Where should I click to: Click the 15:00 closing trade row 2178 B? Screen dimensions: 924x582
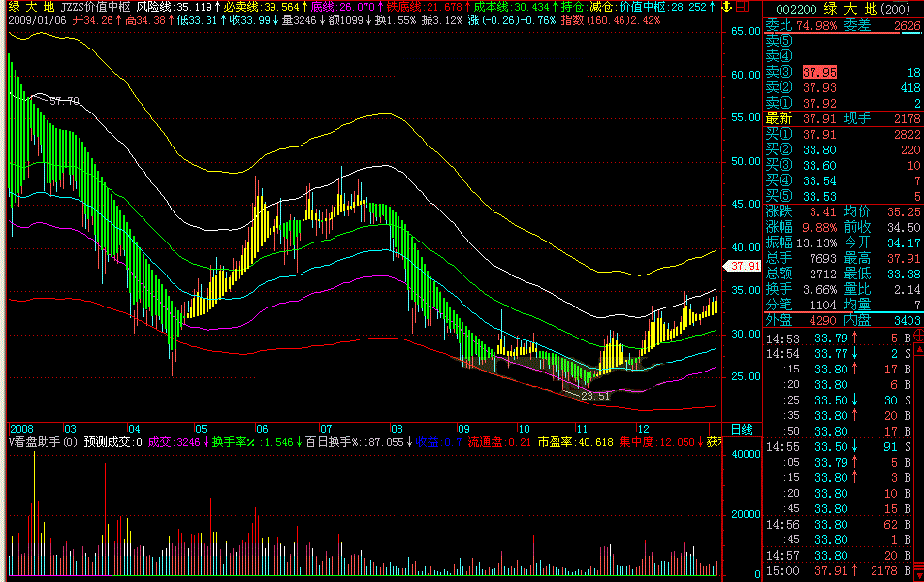pos(839,570)
